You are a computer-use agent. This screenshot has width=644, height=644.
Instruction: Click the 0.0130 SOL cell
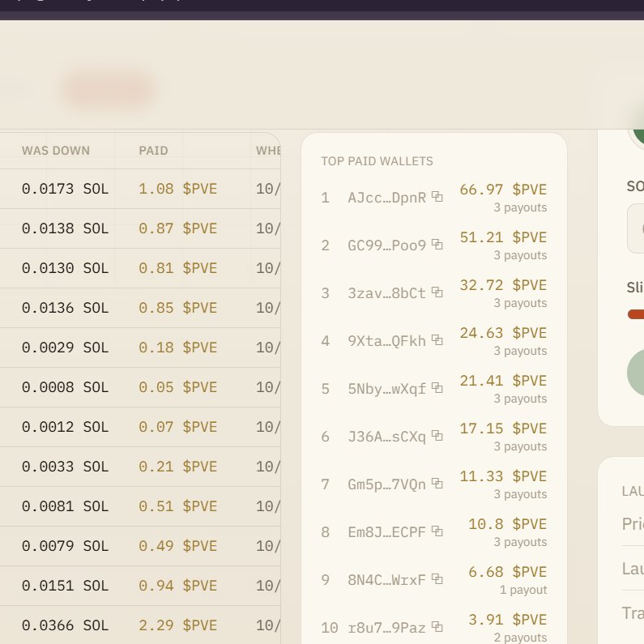[x=66, y=268]
